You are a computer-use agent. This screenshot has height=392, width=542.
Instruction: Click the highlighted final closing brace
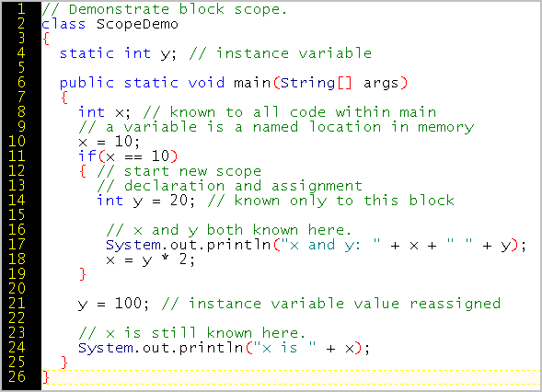pos(46,377)
